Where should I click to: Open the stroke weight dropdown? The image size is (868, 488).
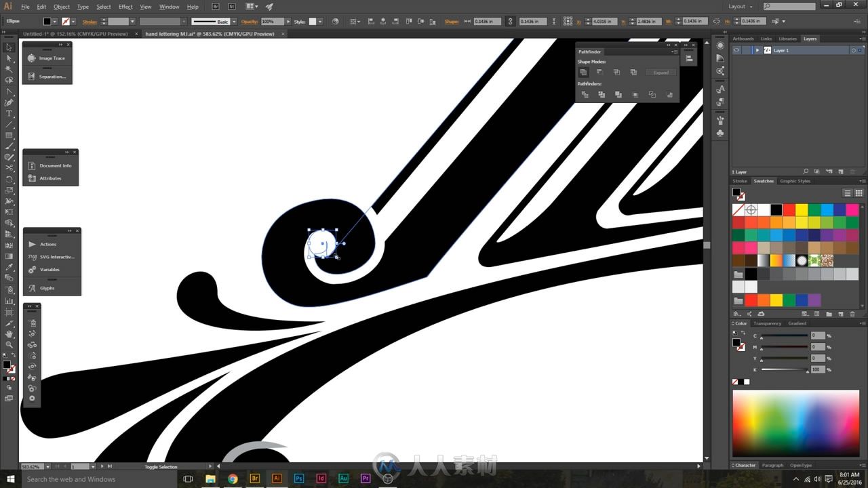(133, 22)
